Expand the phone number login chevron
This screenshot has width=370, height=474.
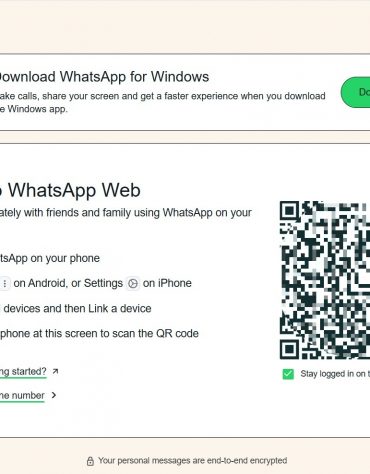point(54,395)
